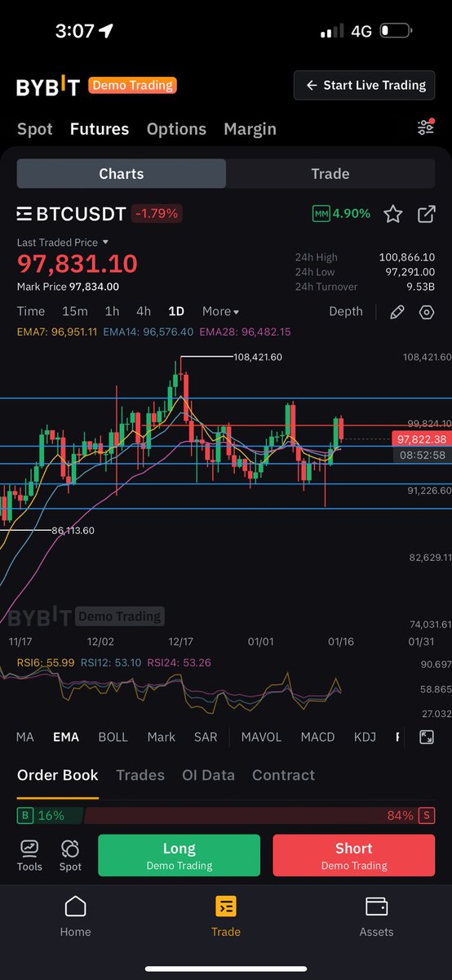Image resolution: width=452 pixels, height=980 pixels.
Task: Expand Last Traded Price dropdown arrow
Action: pos(105,243)
